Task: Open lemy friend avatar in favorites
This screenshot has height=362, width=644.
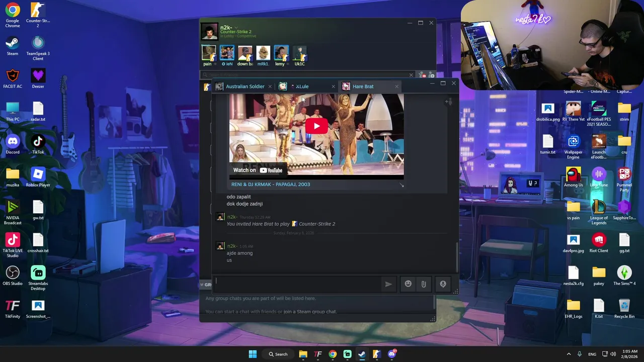Action: 281,53
